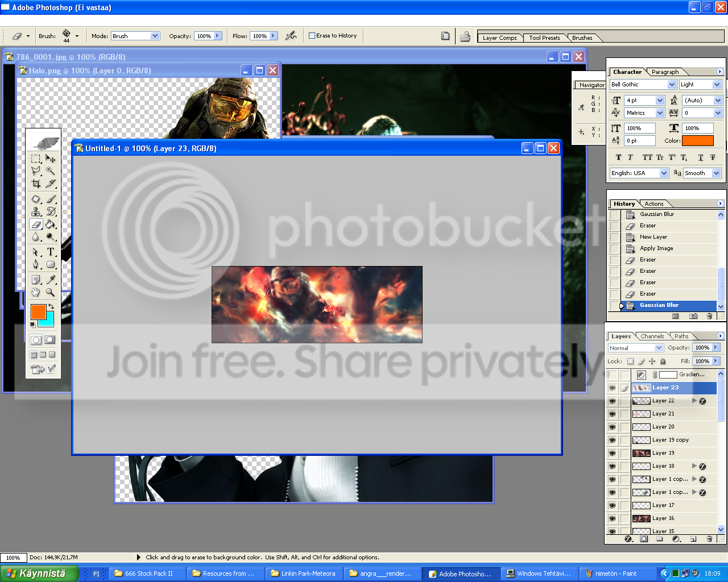
Task: Hide Layer 21 with its eye icon
Action: click(x=613, y=414)
